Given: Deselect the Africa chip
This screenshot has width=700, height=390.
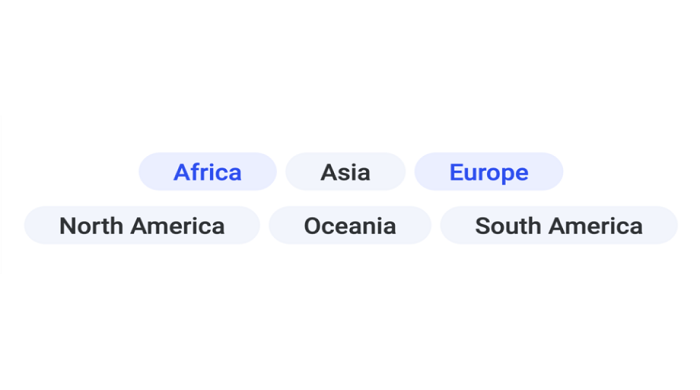Looking at the screenshot, I should tap(208, 172).
